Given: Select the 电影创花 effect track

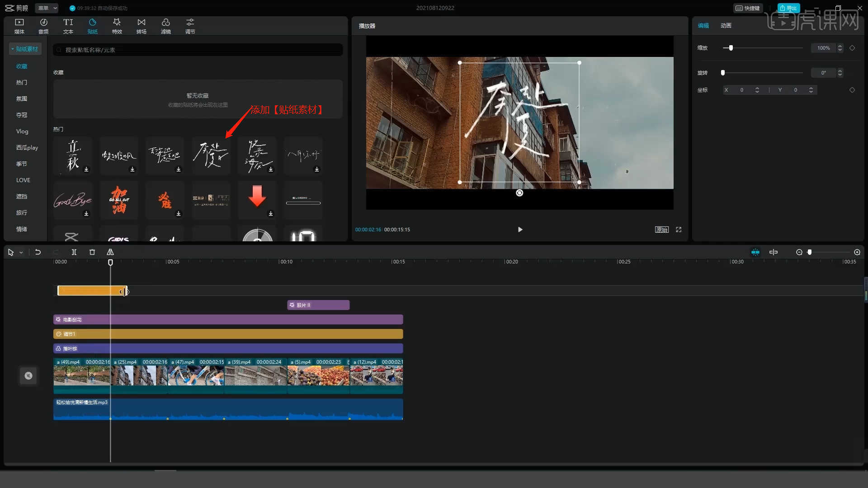Looking at the screenshot, I should click(228, 319).
